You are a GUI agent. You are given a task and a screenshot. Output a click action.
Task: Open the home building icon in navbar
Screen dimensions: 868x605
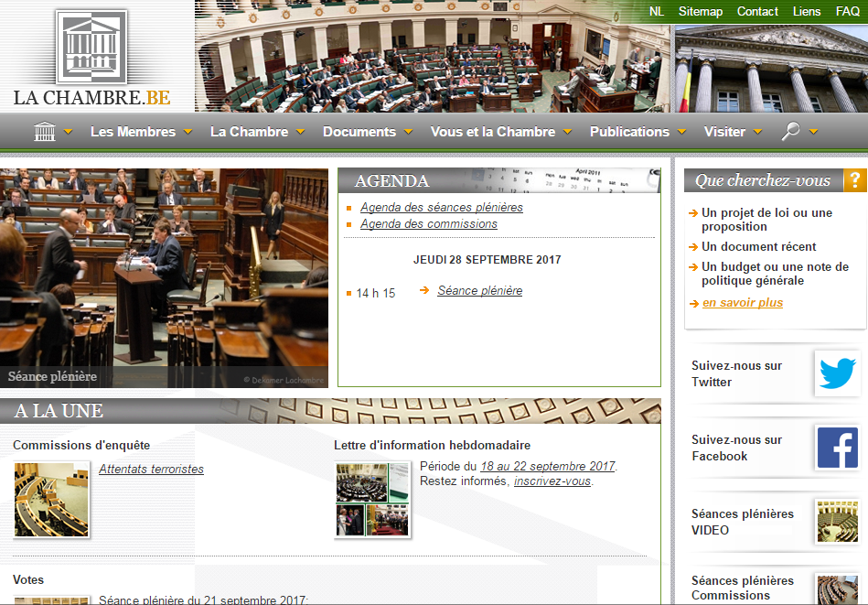coord(45,132)
